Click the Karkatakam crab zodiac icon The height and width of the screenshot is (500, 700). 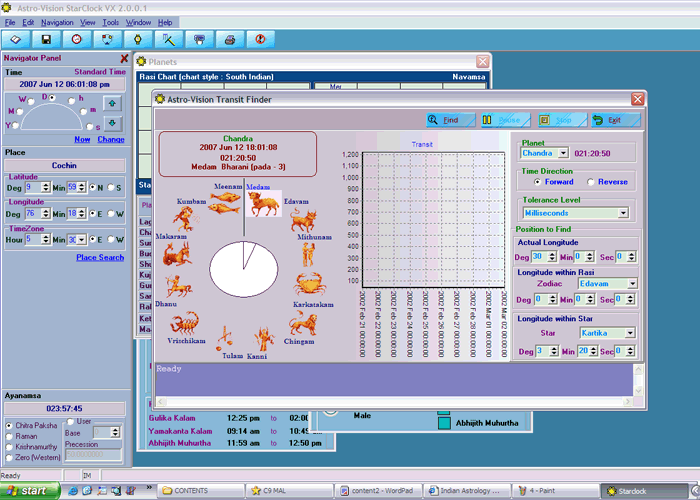pyautogui.click(x=309, y=284)
